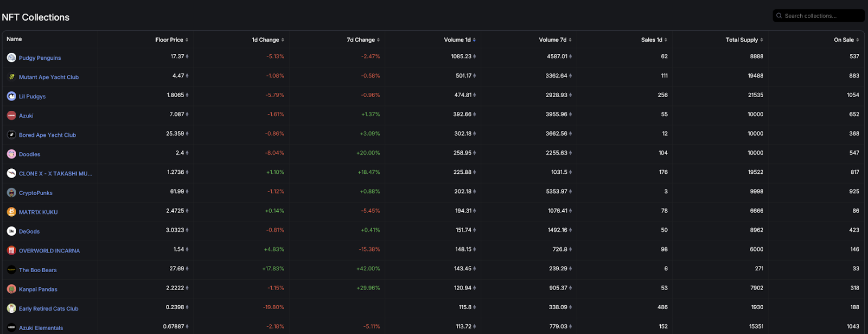Sort by 1d Change column arrows
The height and width of the screenshot is (334, 868).
[x=283, y=40]
